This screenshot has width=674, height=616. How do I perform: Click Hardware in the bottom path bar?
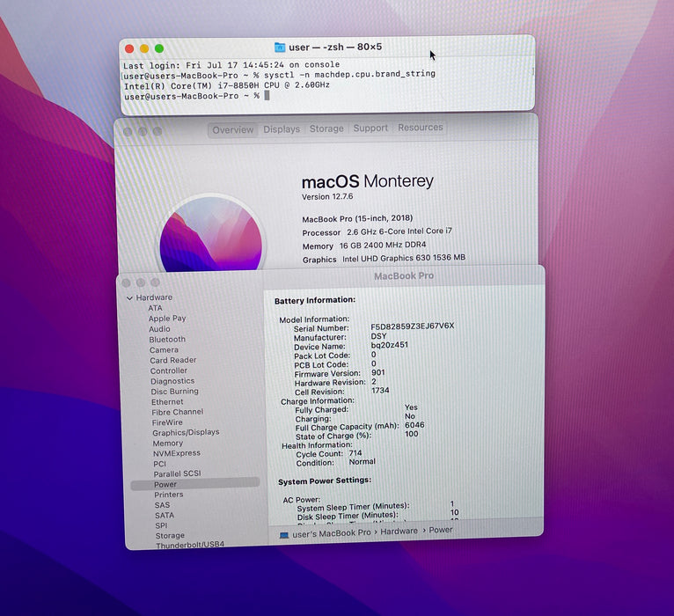click(x=399, y=532)
